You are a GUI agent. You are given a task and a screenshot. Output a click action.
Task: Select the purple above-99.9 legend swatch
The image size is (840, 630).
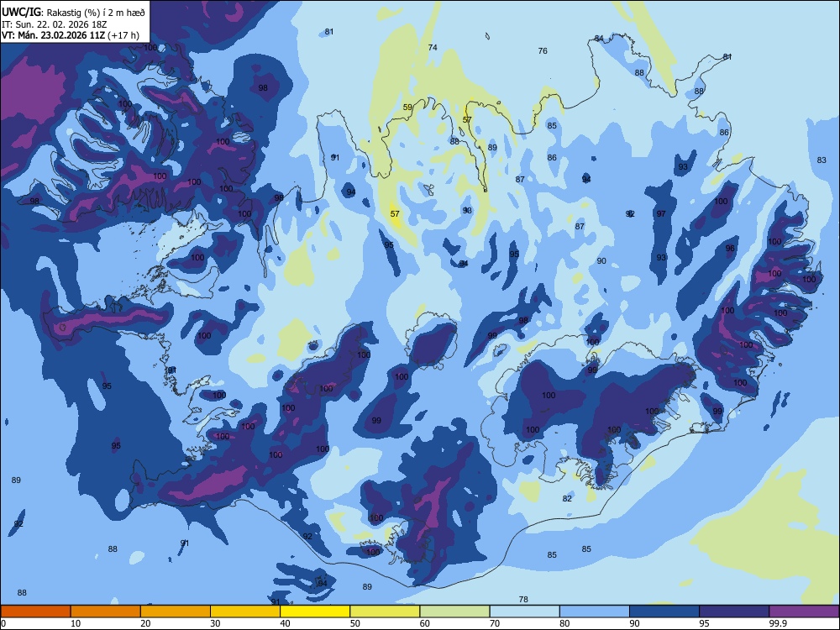tap(804, 612)
